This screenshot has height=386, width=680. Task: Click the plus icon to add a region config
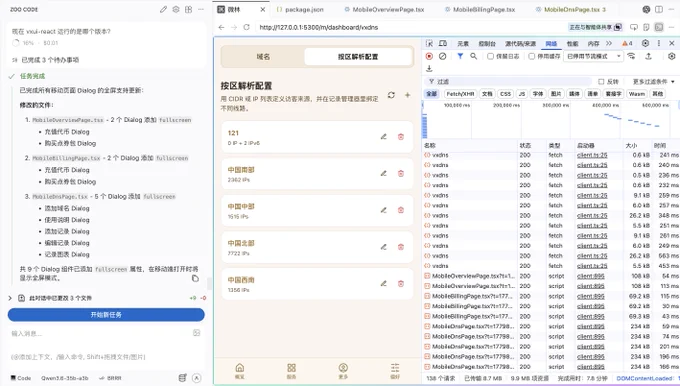coord(407,95)
